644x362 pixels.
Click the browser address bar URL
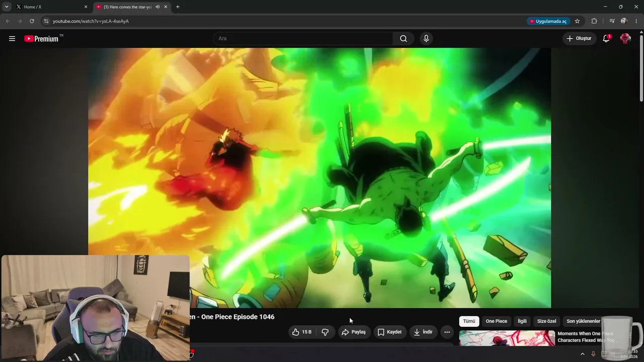(x=91, y=21)
